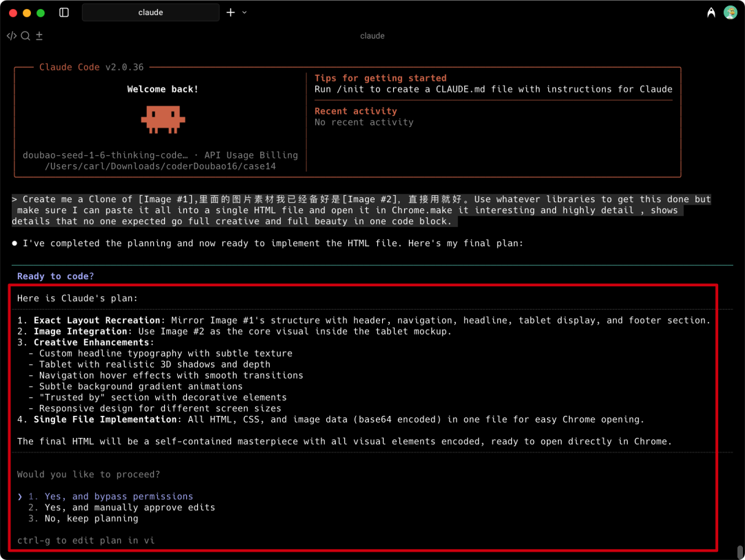
Task: Click the Claude Code pixel mascot
Action: [x=163, y=119]
